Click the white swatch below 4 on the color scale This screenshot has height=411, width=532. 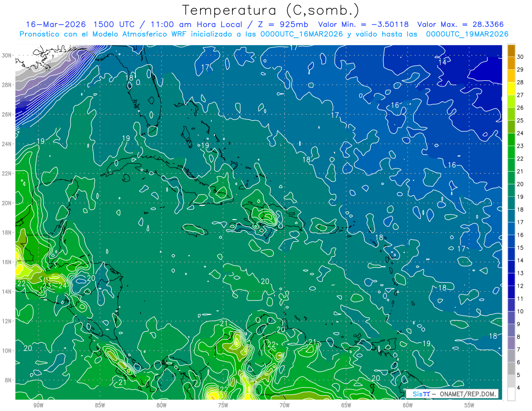point(512,394)
